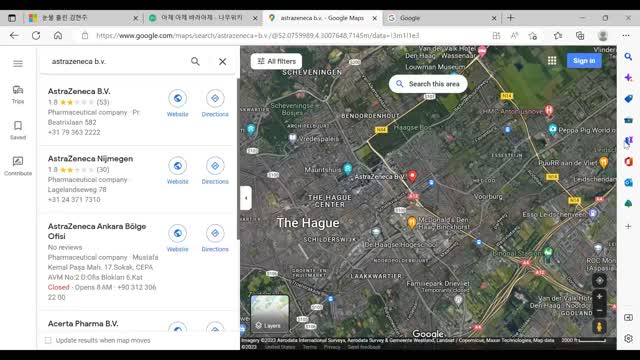The height and width of the screenshot is (360, 640).
Task: Click Search this area button
Action: pos(428,84)
